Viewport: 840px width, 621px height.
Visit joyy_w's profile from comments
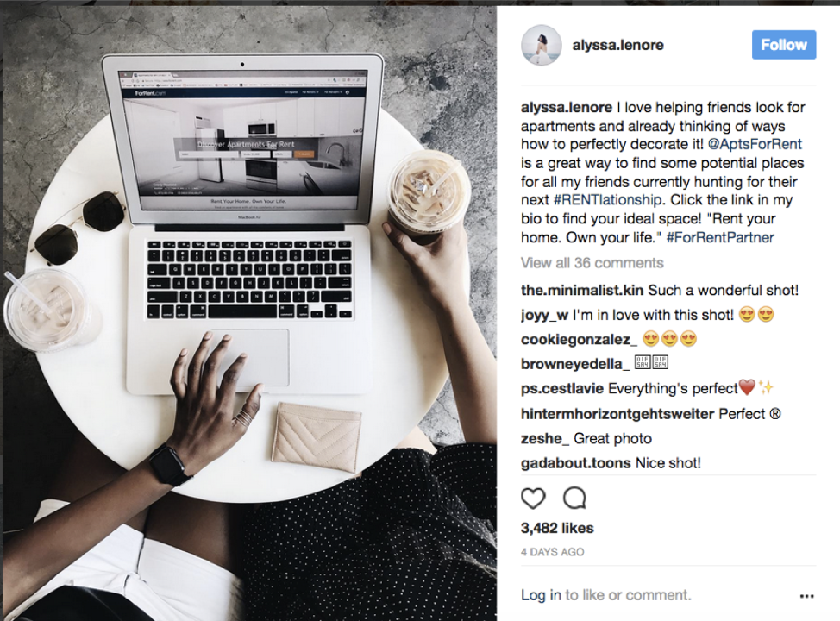(x=544, y=315)
